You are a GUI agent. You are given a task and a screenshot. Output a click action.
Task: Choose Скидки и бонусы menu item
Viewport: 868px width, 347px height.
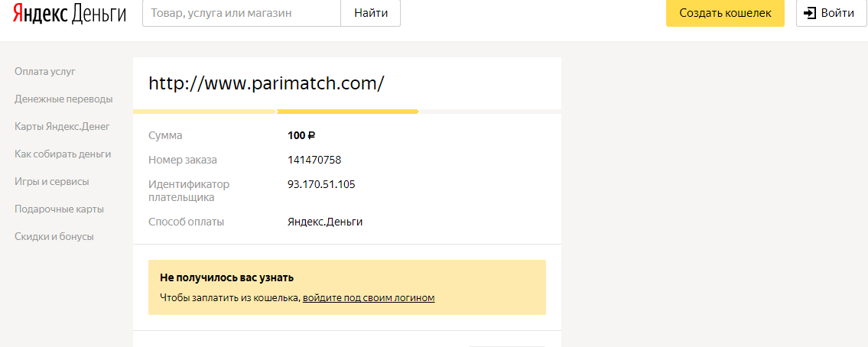[x=54, y=237]
